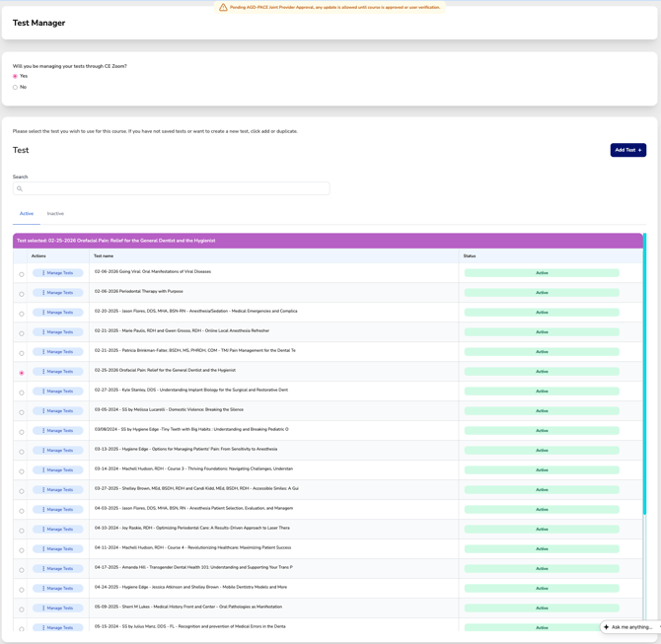
Task: Open Manage Tests menu for Going Viral
Action: [57, 273]
